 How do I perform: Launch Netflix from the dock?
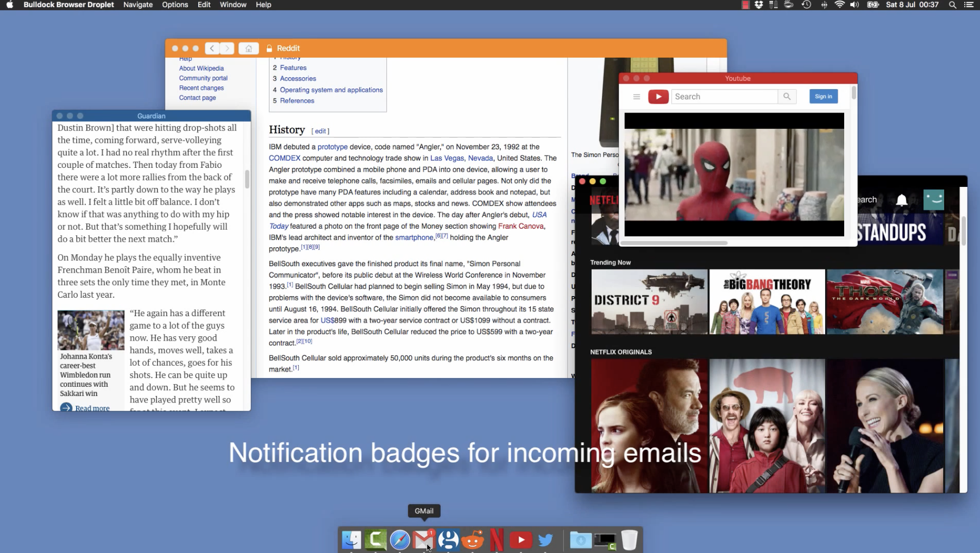(x=497, y=539)
